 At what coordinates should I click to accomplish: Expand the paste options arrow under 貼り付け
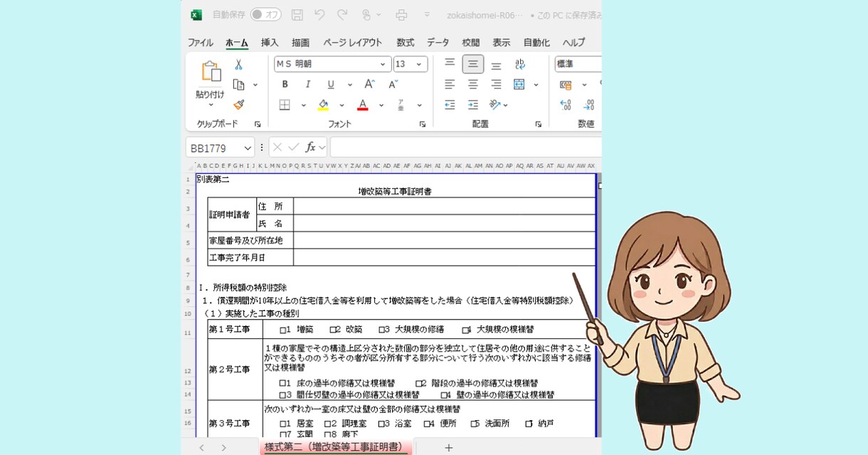211,105
